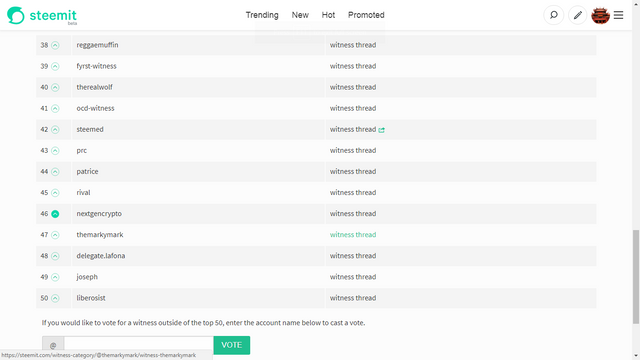Open the steemed account link
The image size is (640, 360).
click(90, 129)
